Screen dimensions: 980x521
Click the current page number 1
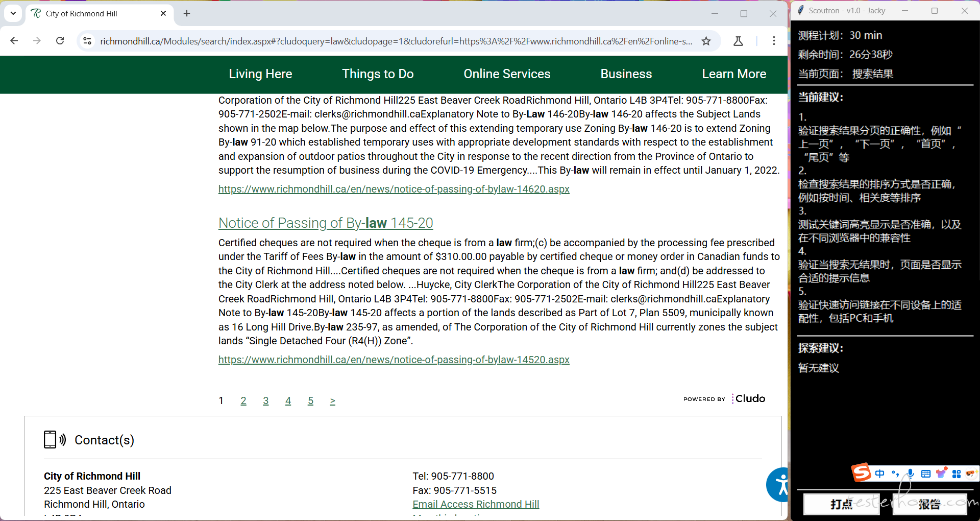point(221,401)
